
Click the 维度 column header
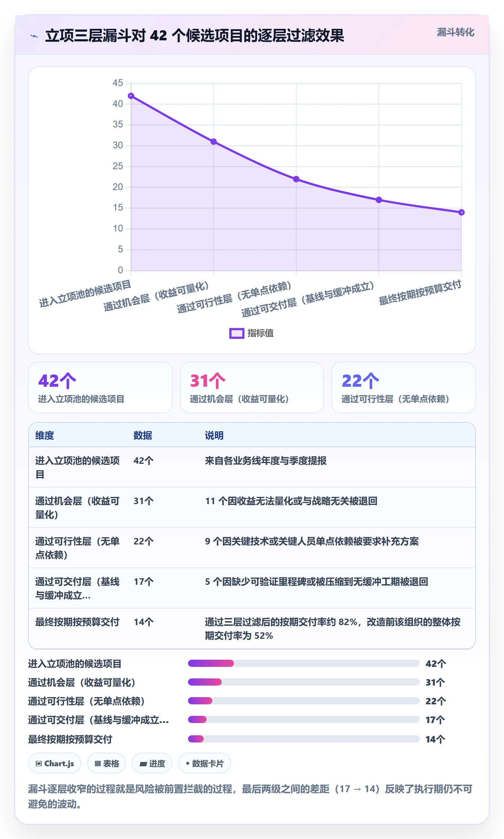click(45, 435)
